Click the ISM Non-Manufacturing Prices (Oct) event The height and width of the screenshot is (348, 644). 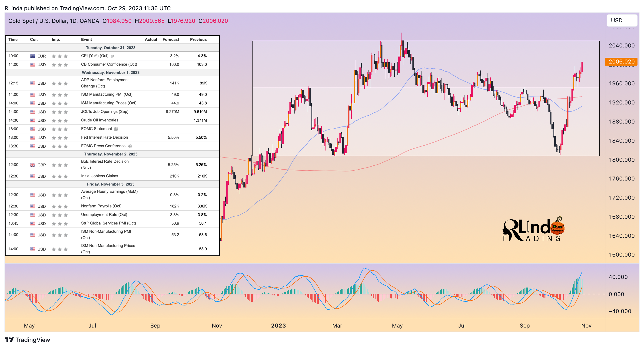tap(108, 249)
